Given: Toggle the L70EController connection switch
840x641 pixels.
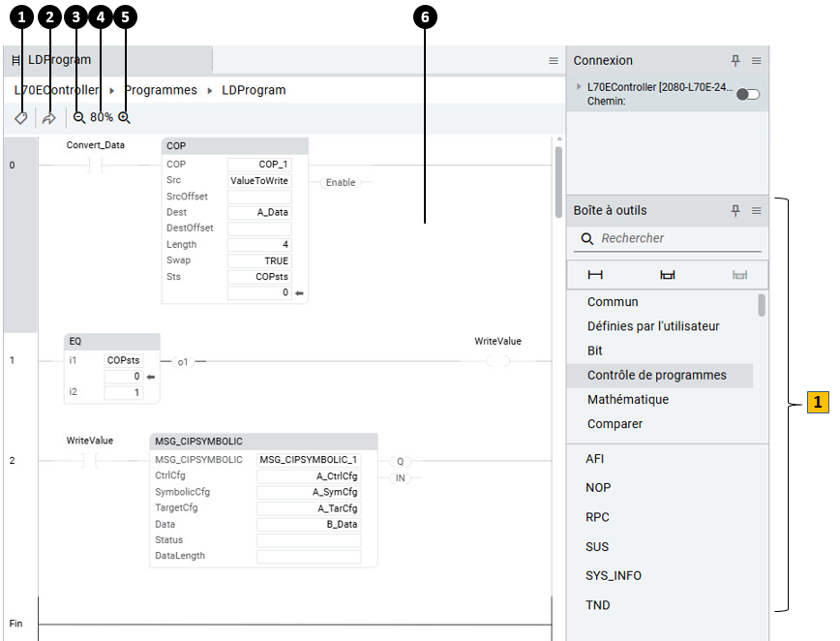Looking at the screenshot, I should pos(748,94).
